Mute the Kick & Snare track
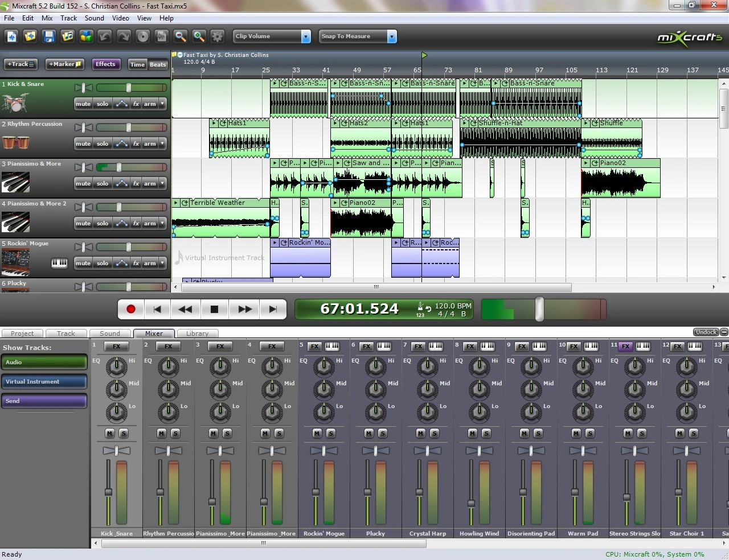729x560 pixels. [83, 104]
